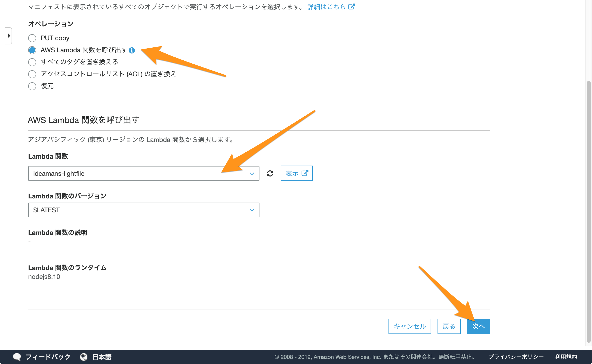Click the キャンセル button
The height and width of the screenshot is (364, 592).
pyautogui.click(x=410, y=326)
